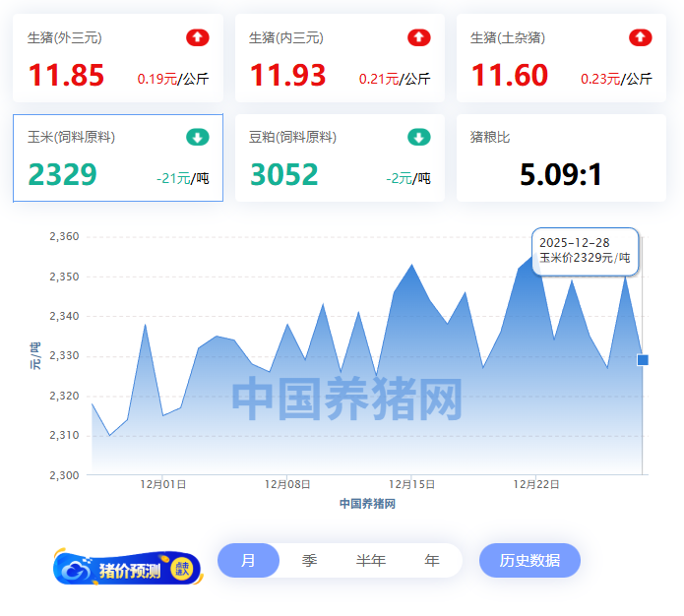The image size is (684, 616).
Task: Click red up arrow on 生猪(内三元) card
Action: tap(419, 37)
